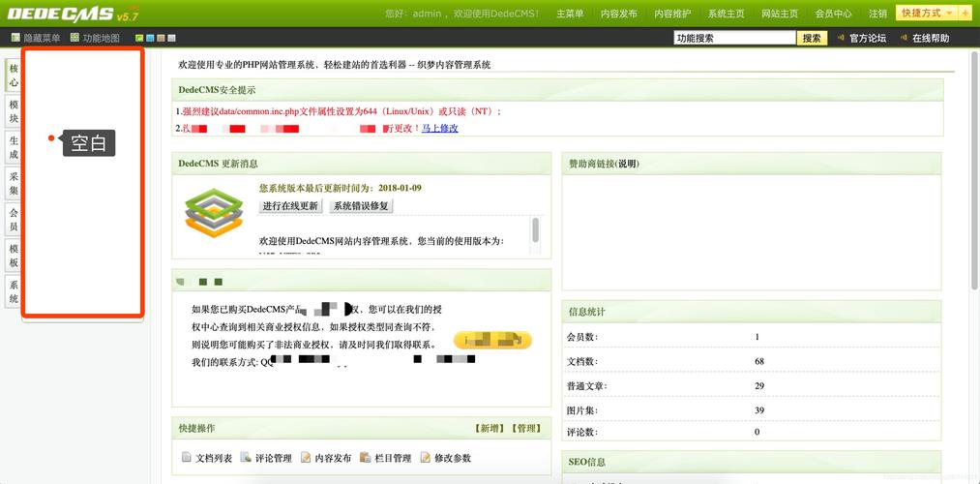Expand the 快捷方式 dropdown

click(926, 14)
